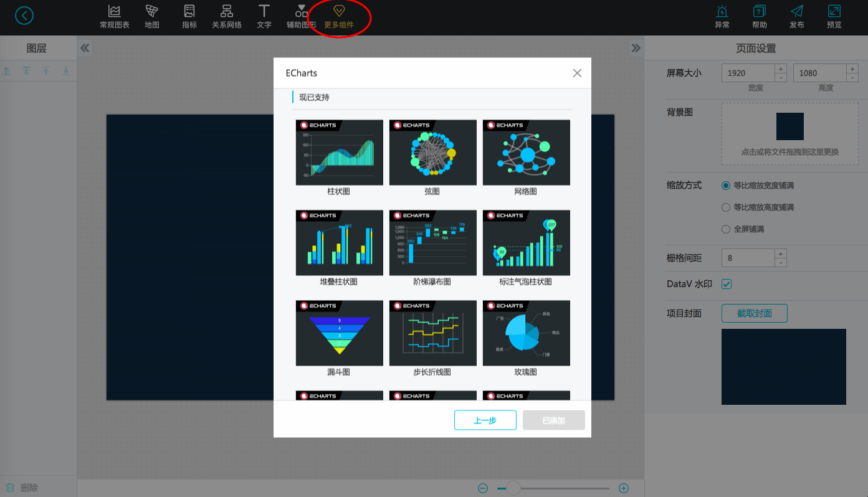Toggle the DataV 水印 checkbox
The width and height of the screenshot is (868, 497).
pos(727,284)
